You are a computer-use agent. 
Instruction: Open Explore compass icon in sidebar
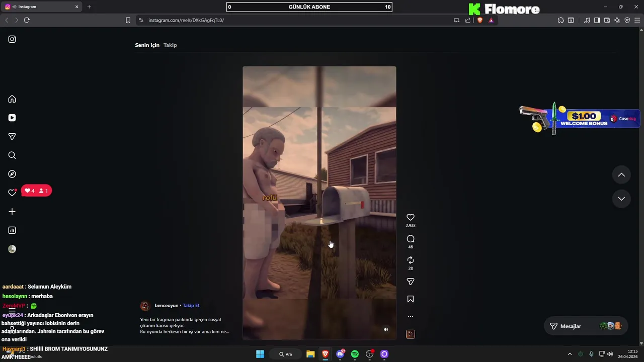coord(12,174)
